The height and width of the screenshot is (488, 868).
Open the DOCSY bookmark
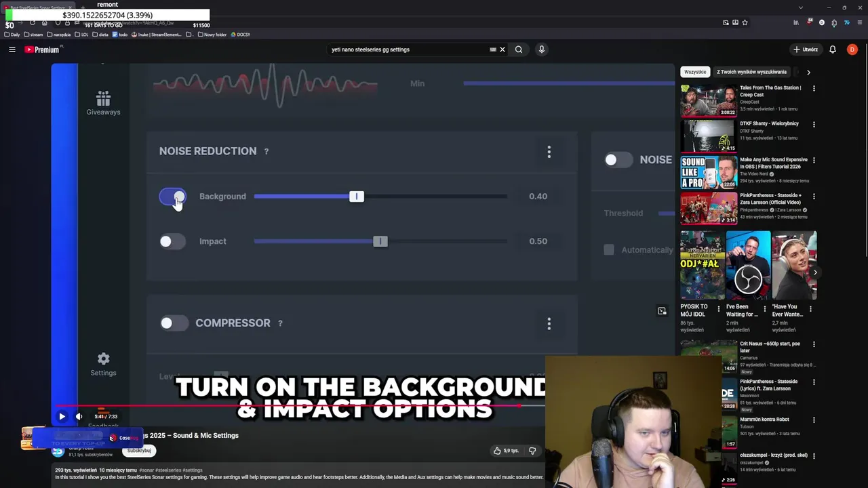[x=241, y=35]
